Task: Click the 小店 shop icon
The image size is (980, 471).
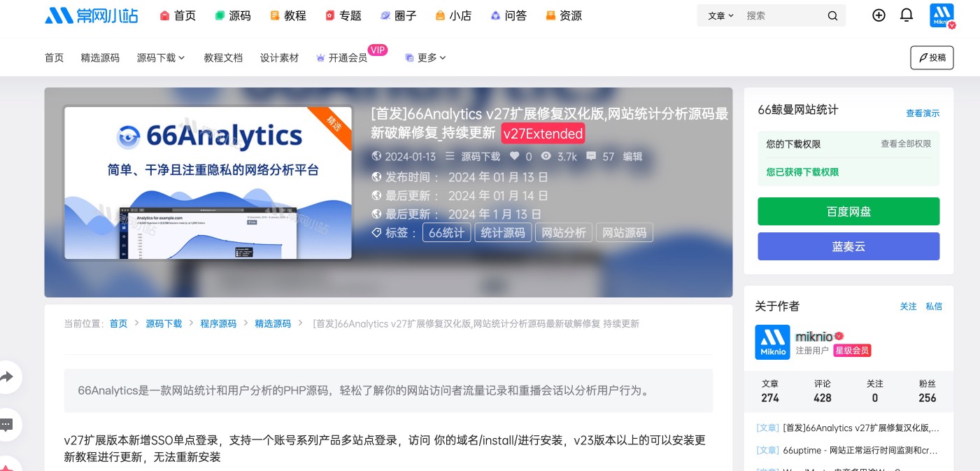Action: [x=440, y=15]
